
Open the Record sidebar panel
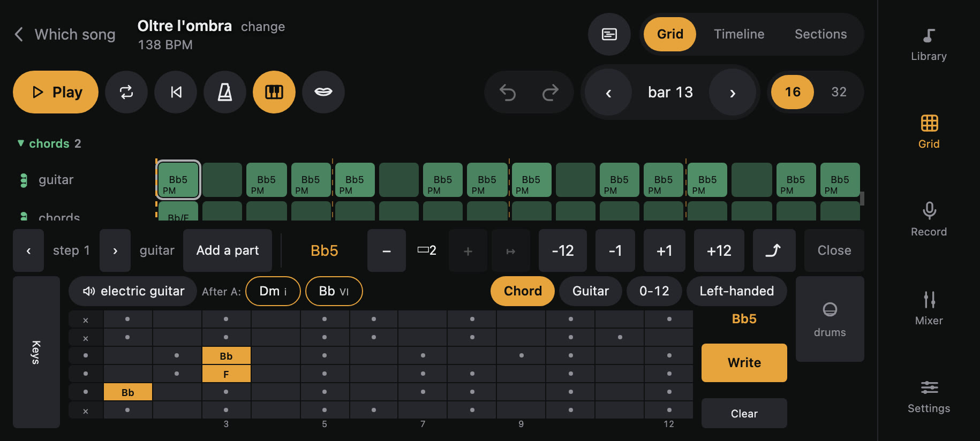(x=929, y=219)
